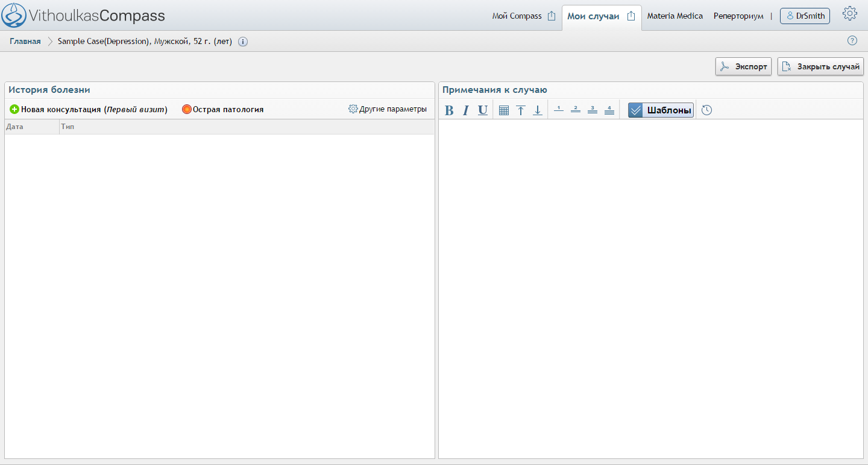The height and width of the screenshot is (465, 868).
Task: Click Острая патология link
Action: point(228,110)
